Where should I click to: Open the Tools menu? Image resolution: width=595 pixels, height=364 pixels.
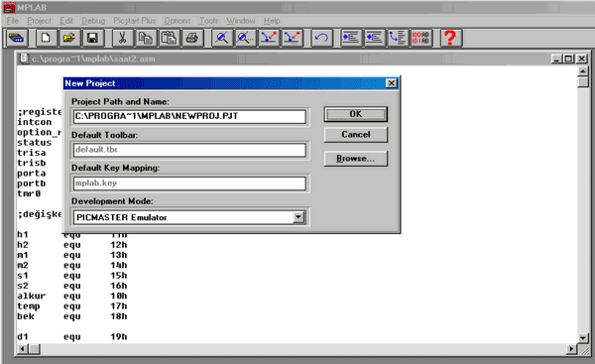(x=208, y=21)
